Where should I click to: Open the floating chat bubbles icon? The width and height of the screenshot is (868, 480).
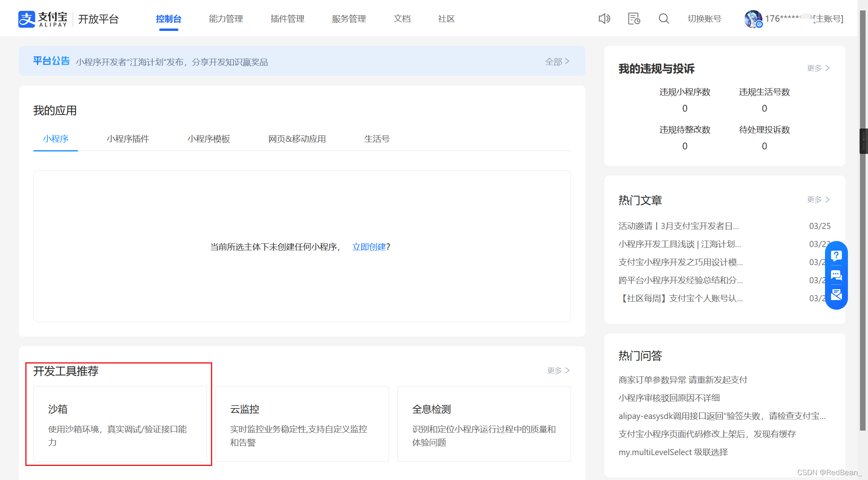tap(836, 276)
